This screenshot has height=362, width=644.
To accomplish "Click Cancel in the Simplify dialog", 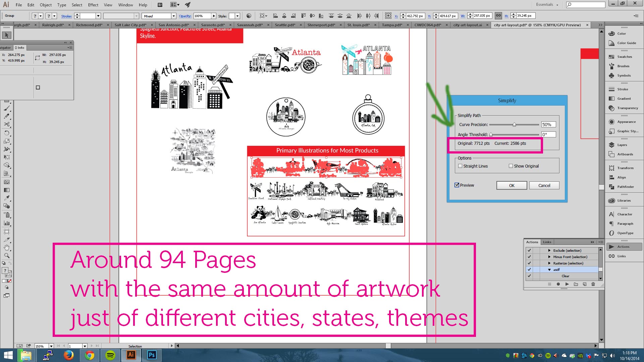I will coord(544,185).
